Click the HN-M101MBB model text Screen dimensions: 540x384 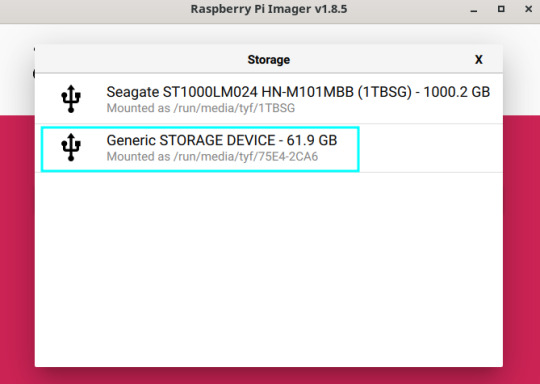(x=308, y=92)
